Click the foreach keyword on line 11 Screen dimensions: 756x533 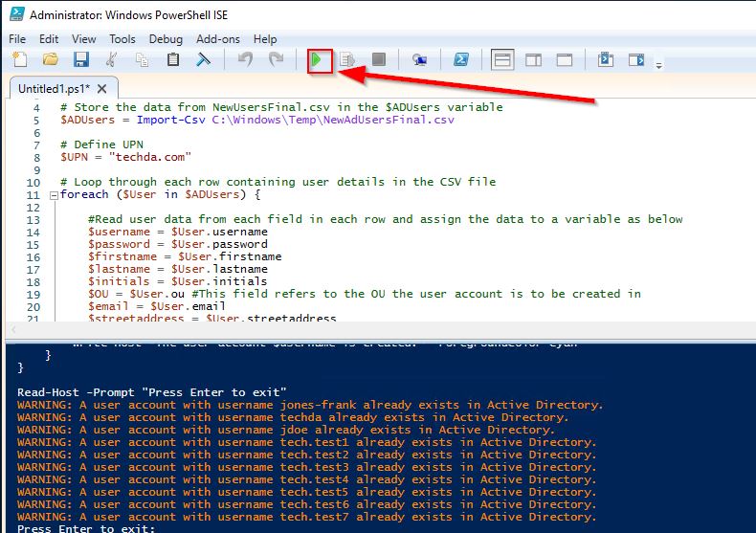[x=84, y=194]
